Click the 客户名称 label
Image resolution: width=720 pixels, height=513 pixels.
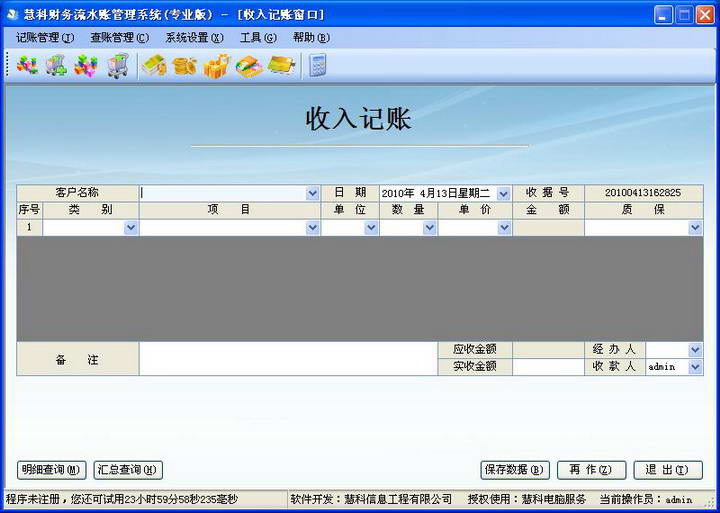[x=77, y=193]
